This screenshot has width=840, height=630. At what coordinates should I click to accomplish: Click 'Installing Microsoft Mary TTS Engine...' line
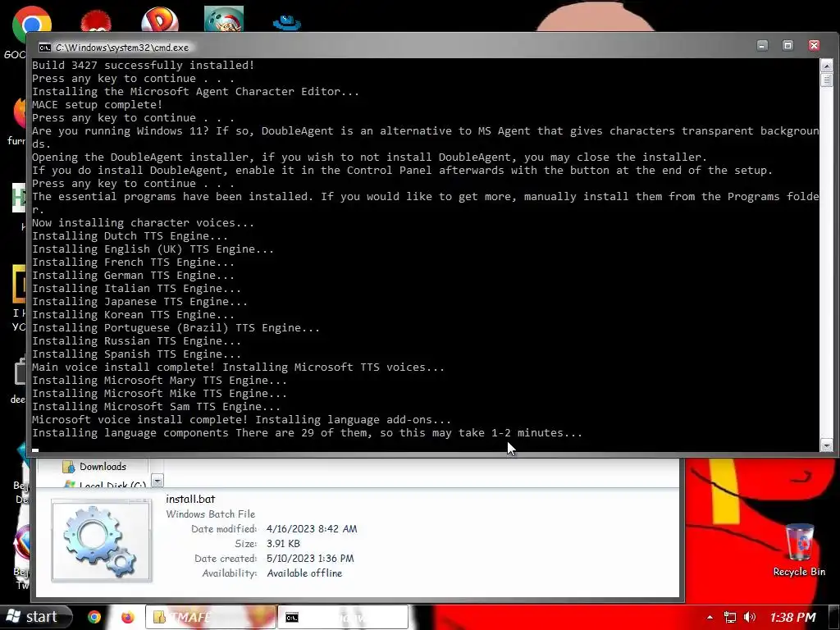point(159,381)
